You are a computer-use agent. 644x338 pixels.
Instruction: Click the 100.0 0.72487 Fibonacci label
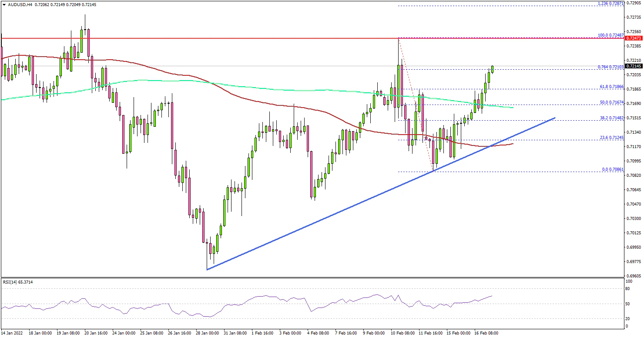coord(610,35)
